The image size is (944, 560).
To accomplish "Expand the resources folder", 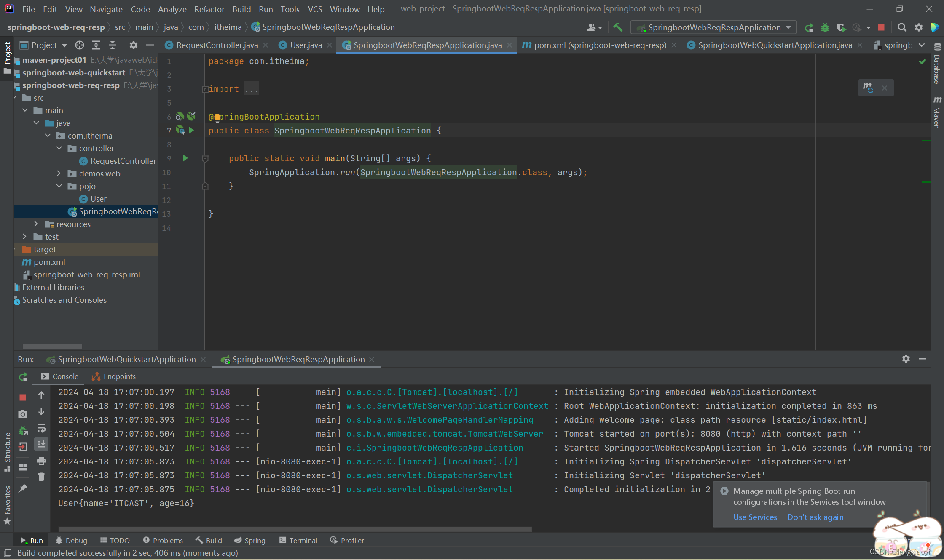I will pos(36,224).
